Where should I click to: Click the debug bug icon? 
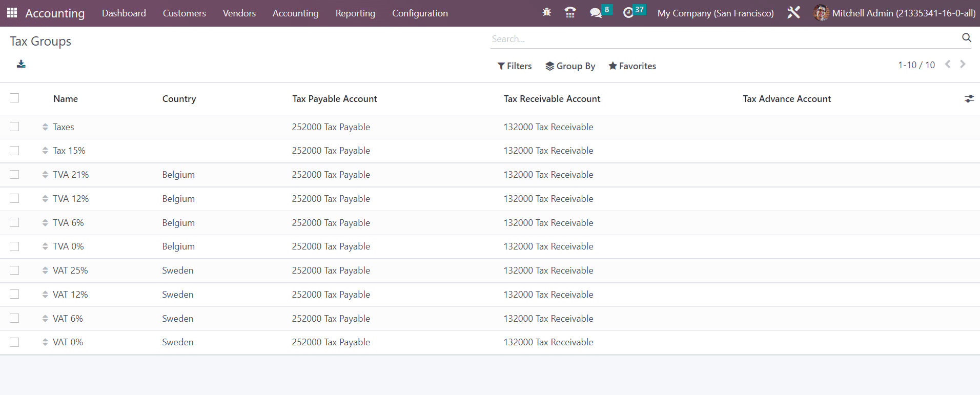(x=546, y=13)
